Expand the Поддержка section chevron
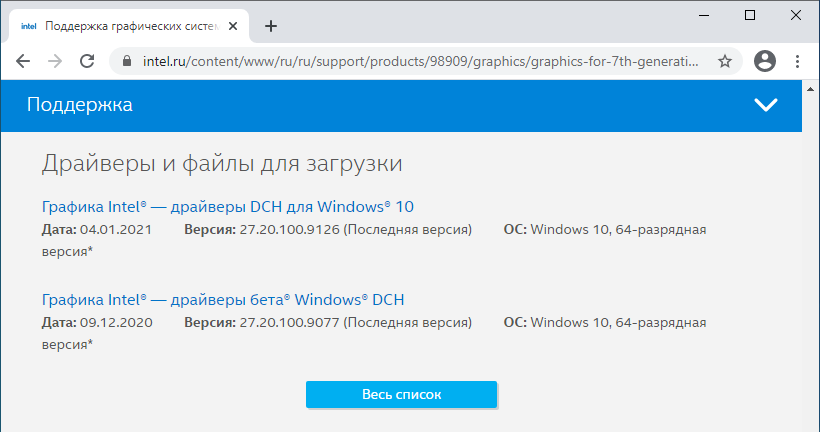This screenshot has width=820, height=432. tap(766, 105)
